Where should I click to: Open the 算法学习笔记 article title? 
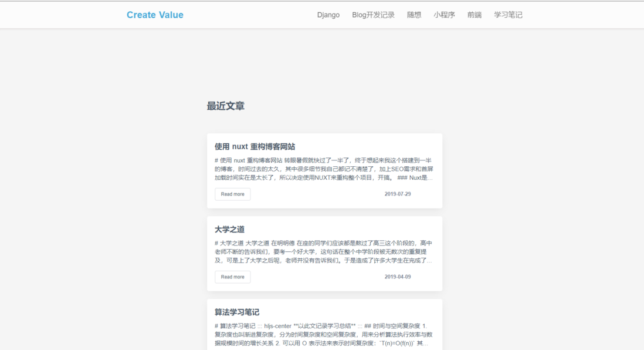tap(237, 312)
